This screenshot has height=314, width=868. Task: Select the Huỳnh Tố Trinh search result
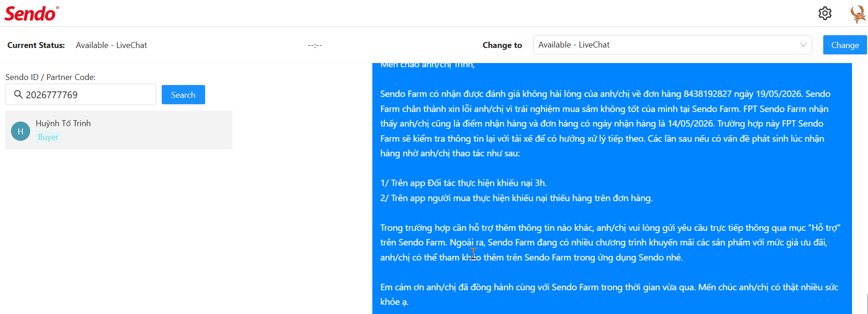tap(119, 130)
